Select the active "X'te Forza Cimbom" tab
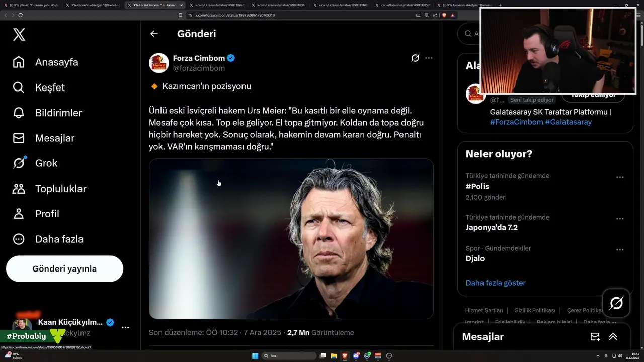This screenshot has width=644, height=362. pyautogui.click(x=155, y=5)
